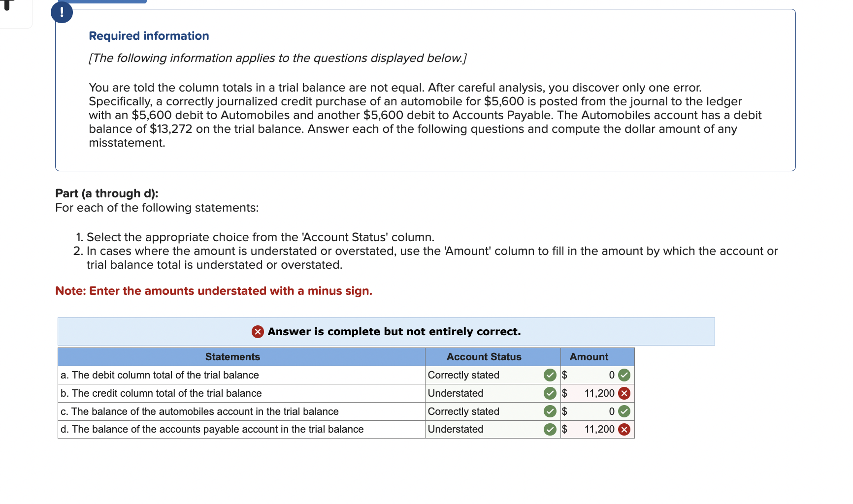This screenshot has width=853, height=504.
Task: Click the 'Answer is complete but not entirely correct' banner
Action: (x=387, y=332)
